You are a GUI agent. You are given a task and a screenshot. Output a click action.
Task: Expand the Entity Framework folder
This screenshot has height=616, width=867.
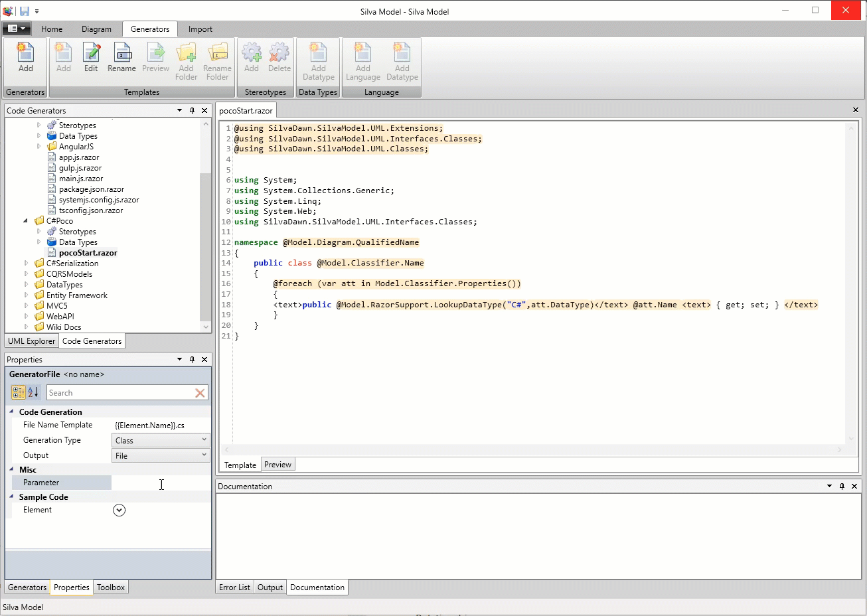click(x=26, y=295)
